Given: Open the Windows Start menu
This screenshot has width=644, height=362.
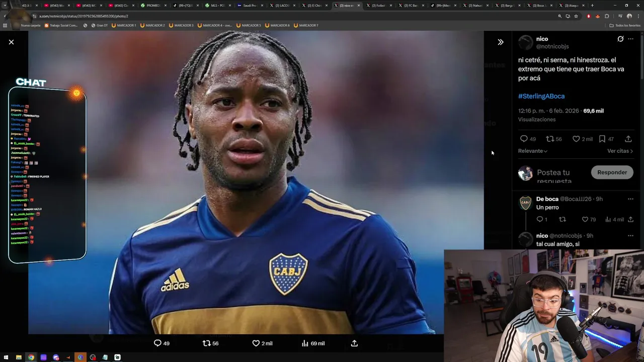Looking at the screenshot, I should (x=7, y=357).
